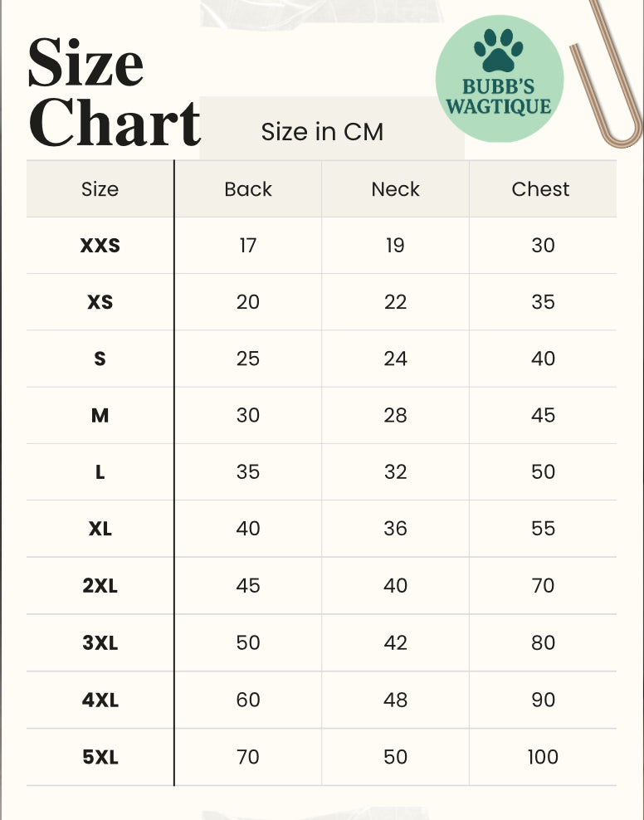Click the Chest column header
This screenshot has width=644, height=820.
point(541,189)
